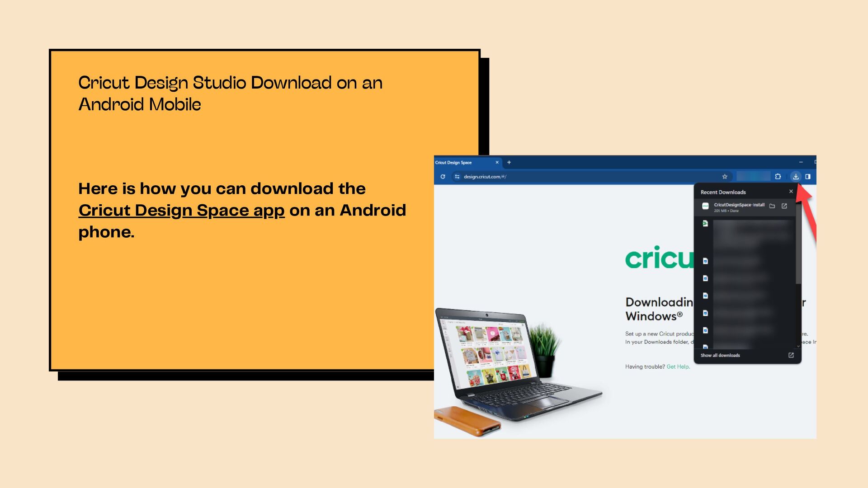Image resolution: width=868 pixels, height=488 pixels.
Task: Toggle the browser side panel icon
Action: point(808,177)
